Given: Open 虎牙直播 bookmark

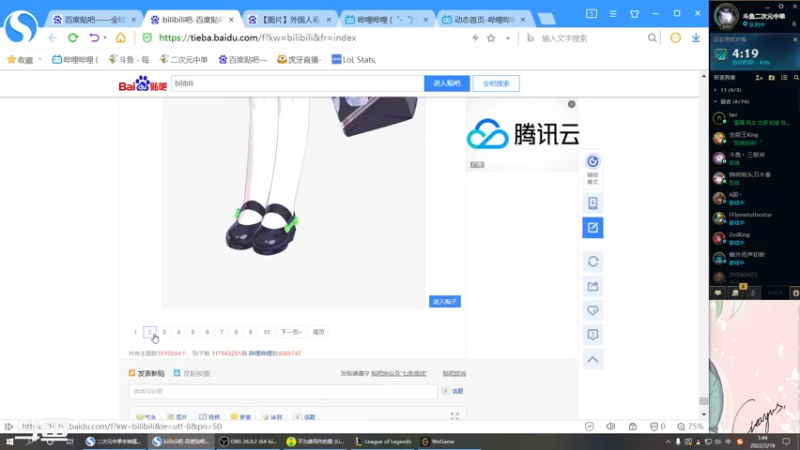Looking at the screenshot, I should pos(299,60).
